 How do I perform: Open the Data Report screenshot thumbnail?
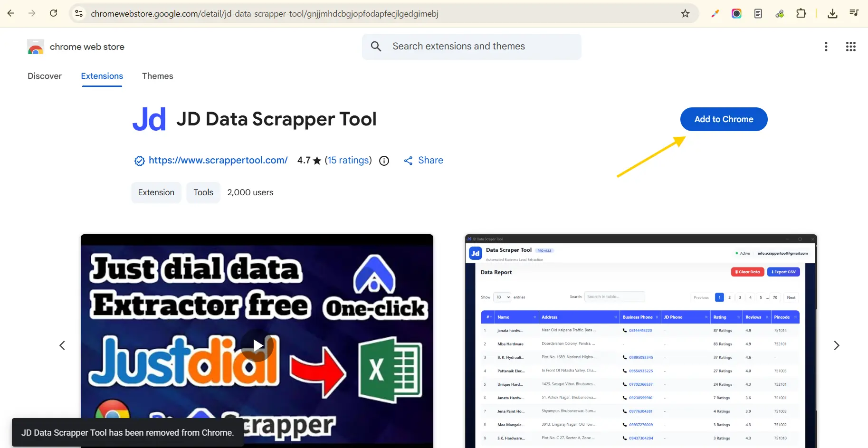[641, 341]
